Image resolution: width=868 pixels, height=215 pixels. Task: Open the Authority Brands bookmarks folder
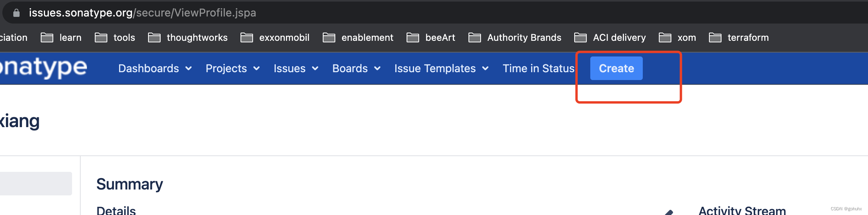click(515, 38)
